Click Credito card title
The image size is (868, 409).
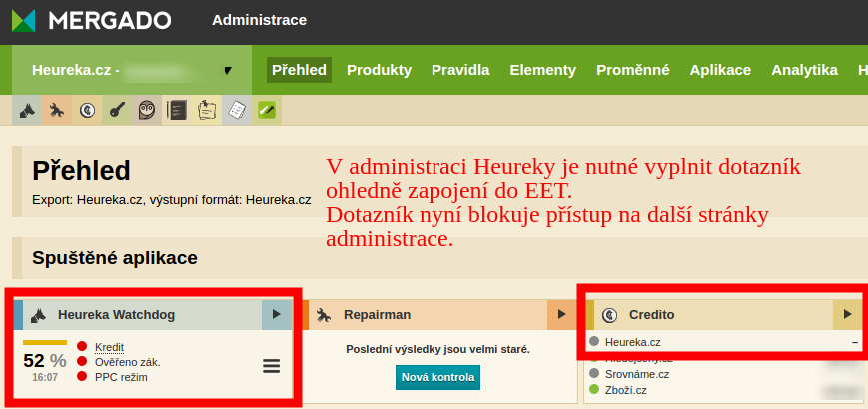click(651, 315)
